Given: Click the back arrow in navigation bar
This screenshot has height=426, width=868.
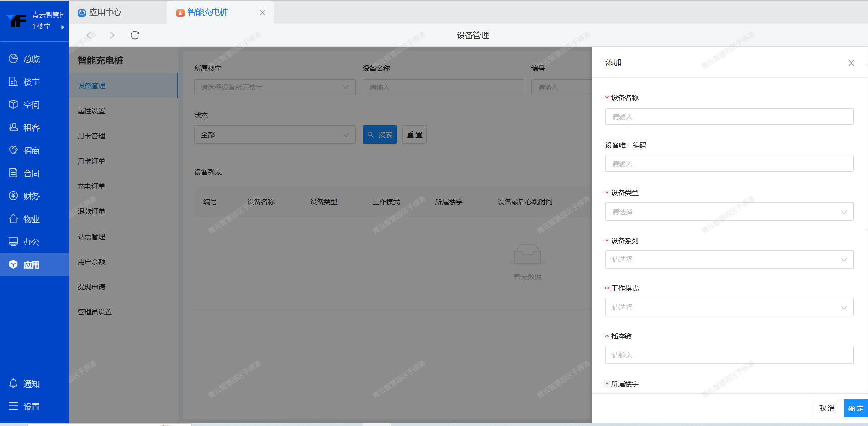Looking at the screenshot, I should point(89,35).
